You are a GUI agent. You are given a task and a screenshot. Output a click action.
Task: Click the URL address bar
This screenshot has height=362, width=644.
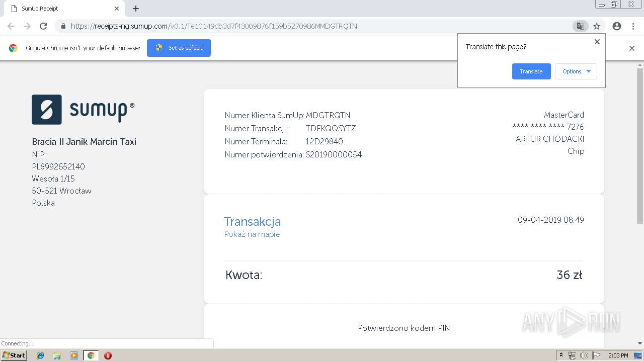[x=312, y=26]
